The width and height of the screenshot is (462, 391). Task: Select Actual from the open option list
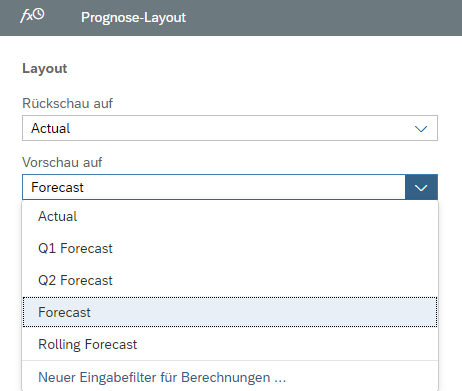230,216
